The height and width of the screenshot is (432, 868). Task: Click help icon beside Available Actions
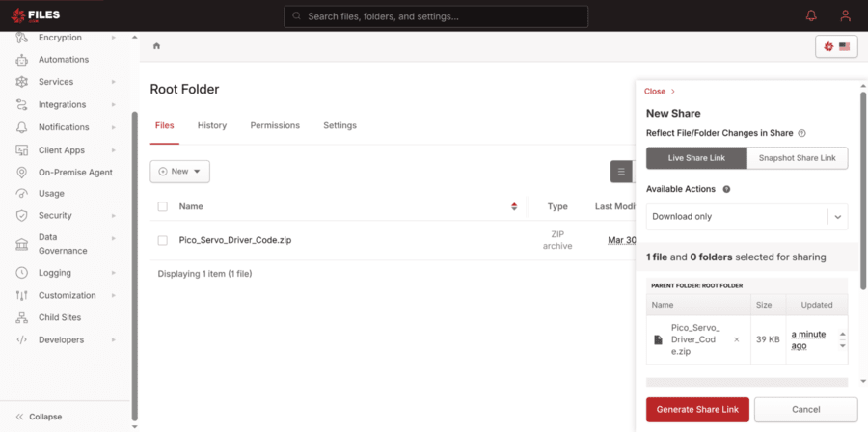pyautogui.click(x=726, y=190)
